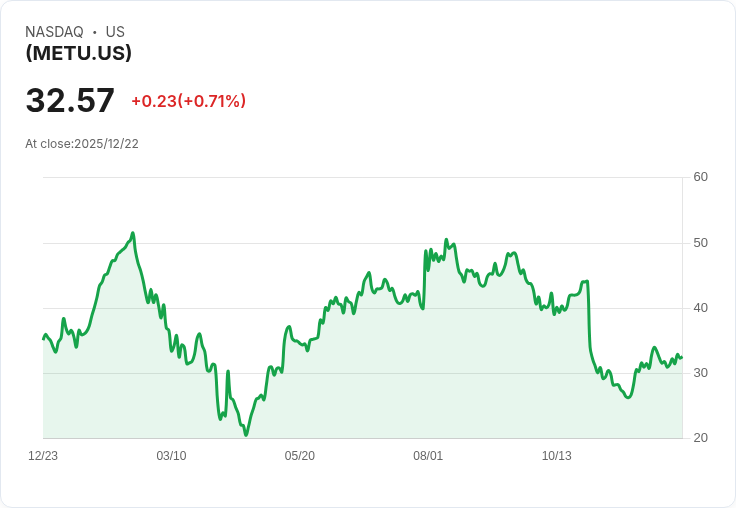Click the 40 label on the price axis
The image size is (736, 508).
pyautogui.click(x=700, y=307)
